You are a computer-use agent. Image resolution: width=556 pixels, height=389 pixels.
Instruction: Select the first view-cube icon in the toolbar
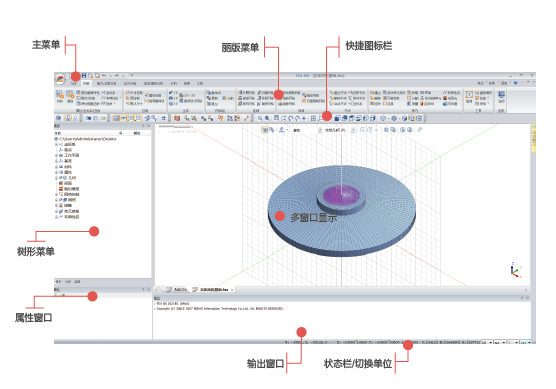pos(337,118)
